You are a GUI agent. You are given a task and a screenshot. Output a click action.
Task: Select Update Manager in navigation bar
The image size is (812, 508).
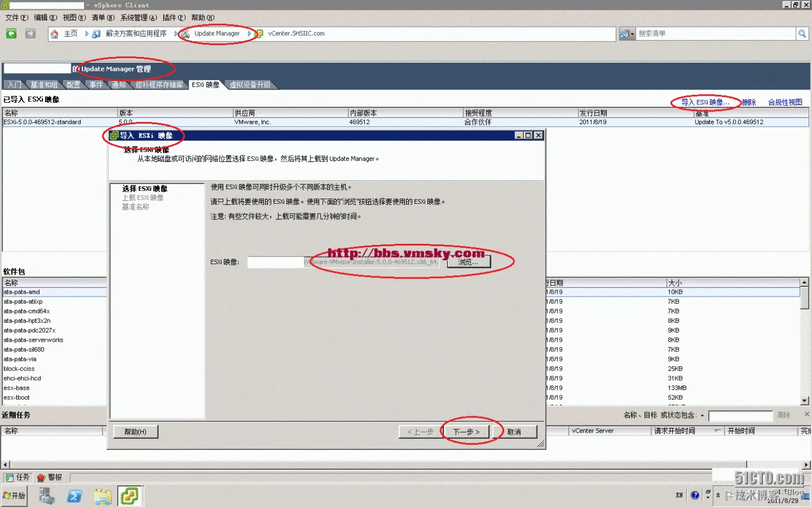point(217,34)
